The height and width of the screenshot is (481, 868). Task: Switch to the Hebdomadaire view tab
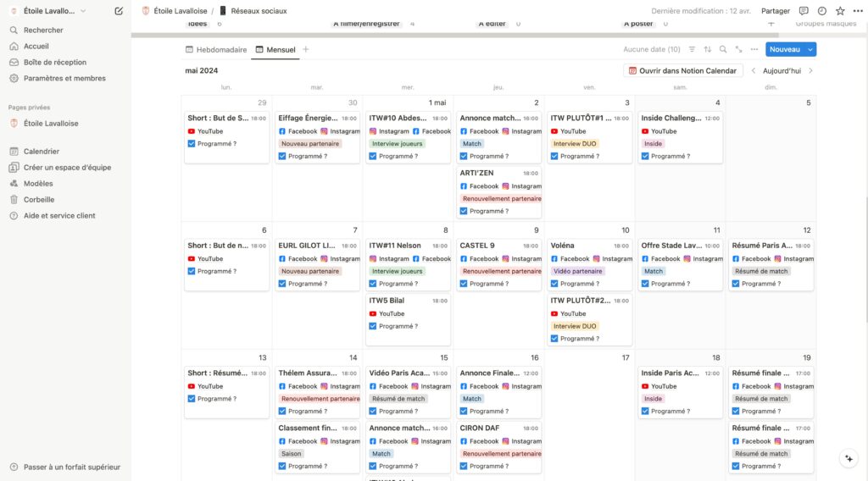216,50
